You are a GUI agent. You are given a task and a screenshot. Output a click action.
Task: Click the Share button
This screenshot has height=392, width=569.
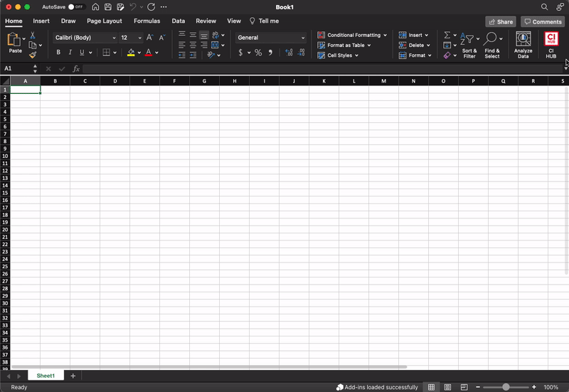click(501, 21)
